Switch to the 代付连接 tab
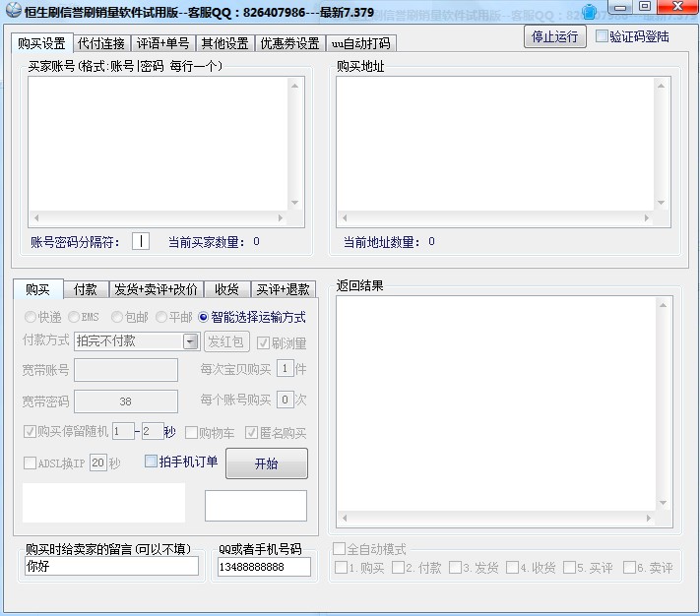The image size is (700, 616). (x=101, y=43)
